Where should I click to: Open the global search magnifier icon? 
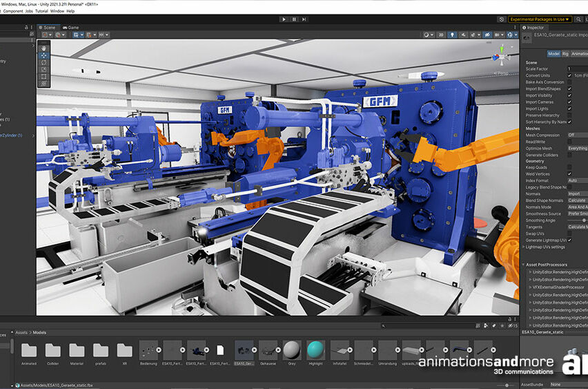coord(579,19)
